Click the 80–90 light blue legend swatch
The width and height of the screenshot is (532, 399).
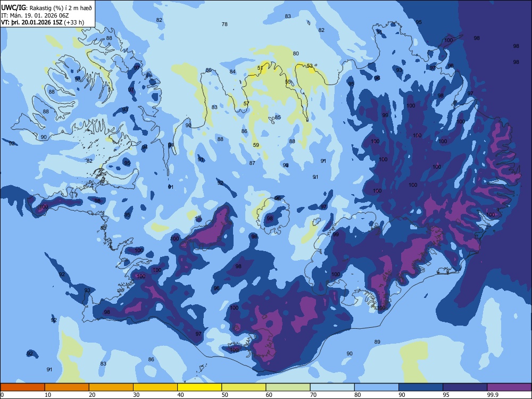point(377,387)
